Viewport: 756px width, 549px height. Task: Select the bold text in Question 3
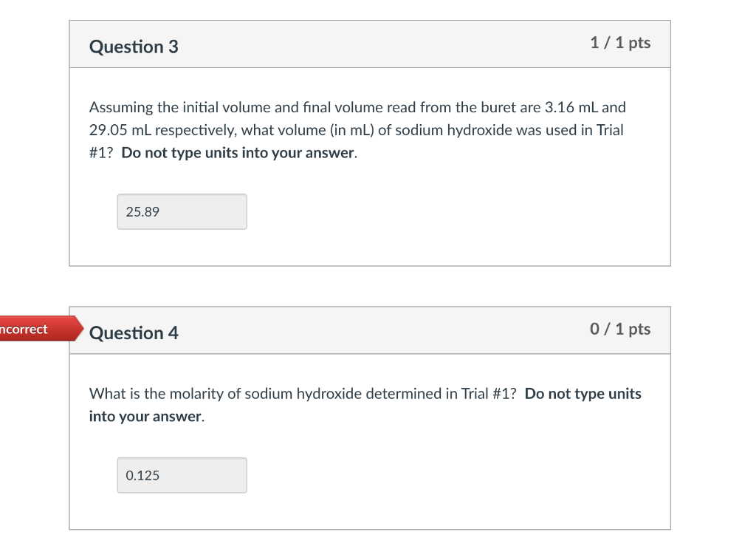tap(236, 152)
